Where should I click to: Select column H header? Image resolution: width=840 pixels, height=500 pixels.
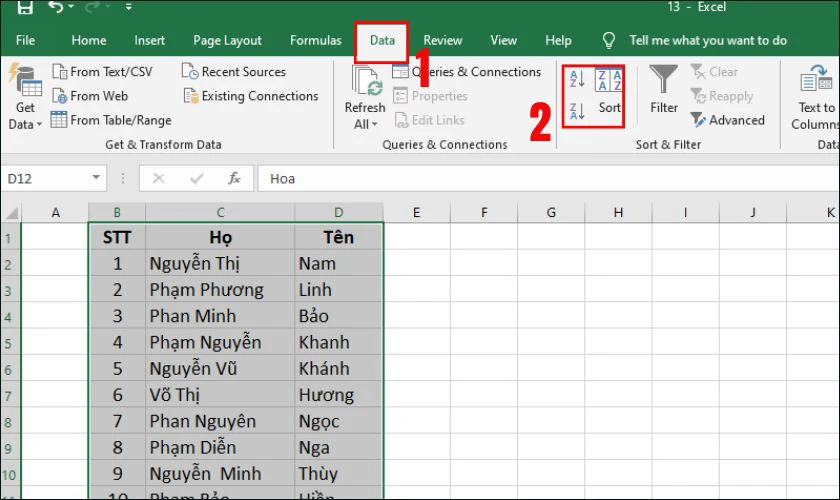pyautogui.click(x=618, y=213)
